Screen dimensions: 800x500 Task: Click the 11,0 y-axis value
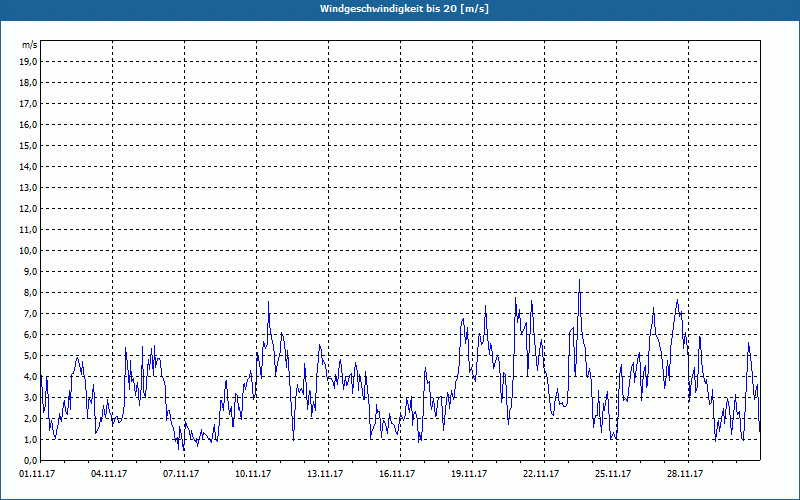[28, 230]
